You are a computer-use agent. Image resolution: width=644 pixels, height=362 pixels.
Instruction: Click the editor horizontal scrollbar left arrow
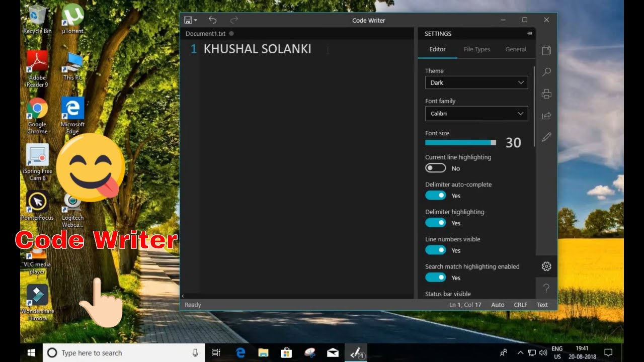coord(183,296)
